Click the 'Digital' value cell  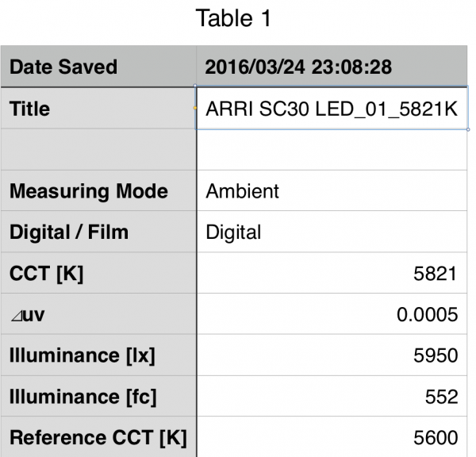pyautogui.click(x=332, y=232)
